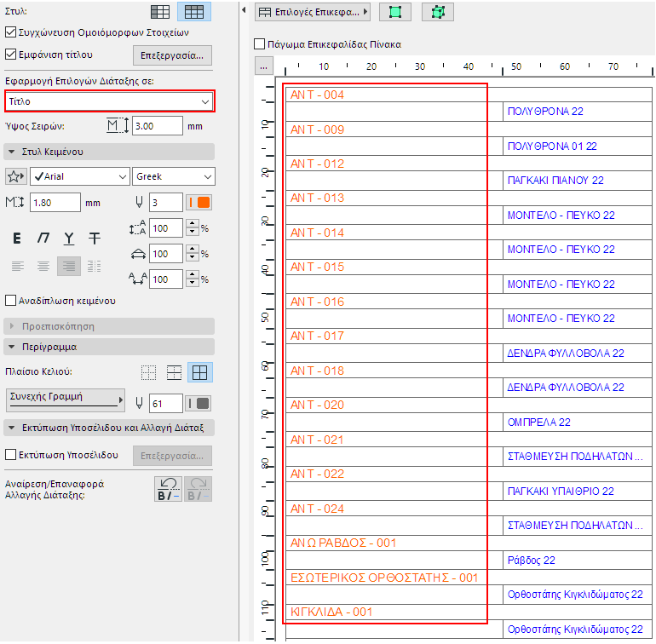Choose no cell border option
The height and width of the screenshot is (644, 656).
tap(148, 372)
